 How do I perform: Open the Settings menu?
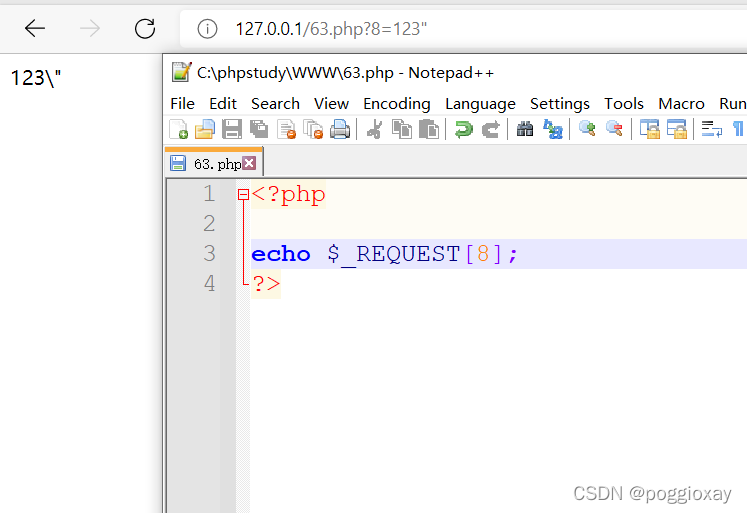(560, 104)
